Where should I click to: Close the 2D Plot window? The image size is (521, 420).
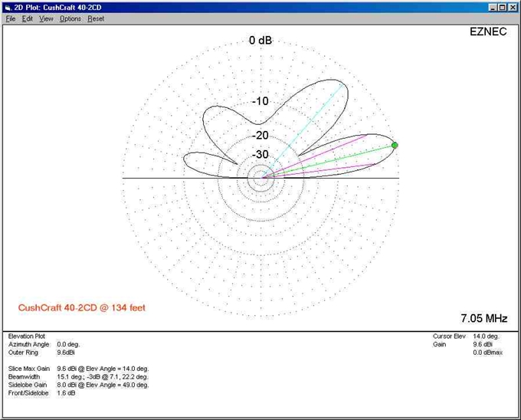(513, 8)
